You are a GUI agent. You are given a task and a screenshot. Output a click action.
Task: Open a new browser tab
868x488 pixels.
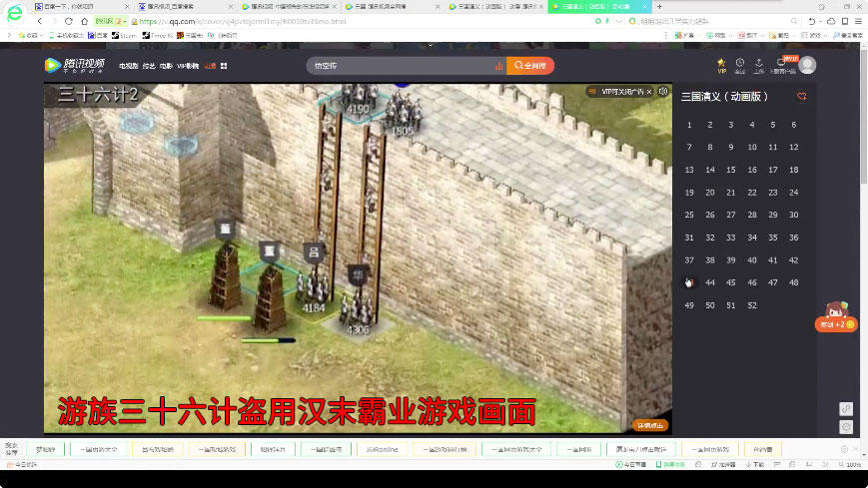pyautogui.click(x=659, y=7)
